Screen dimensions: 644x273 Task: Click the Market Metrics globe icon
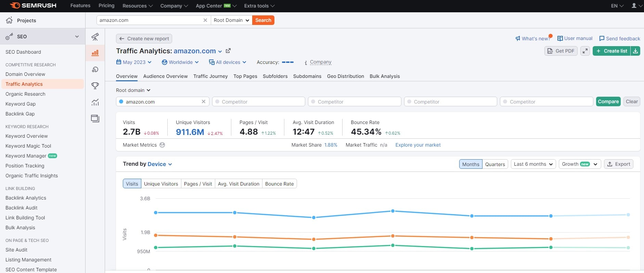click(x=162, y=145)
